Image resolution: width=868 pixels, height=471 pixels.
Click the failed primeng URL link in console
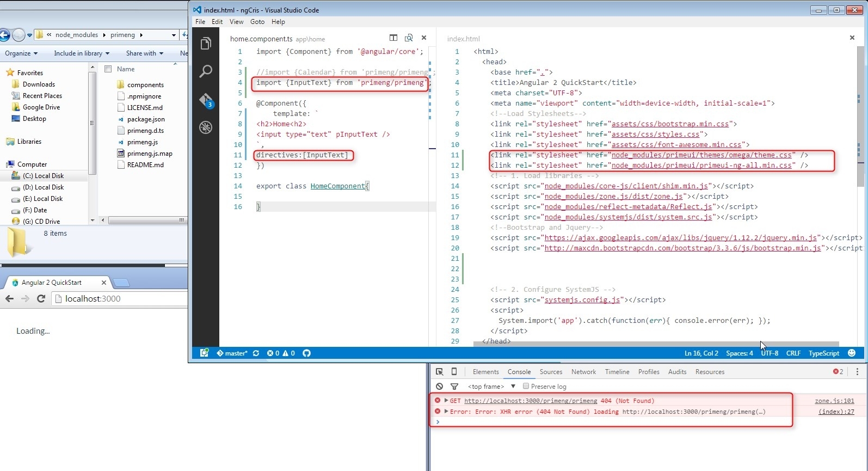531,401
